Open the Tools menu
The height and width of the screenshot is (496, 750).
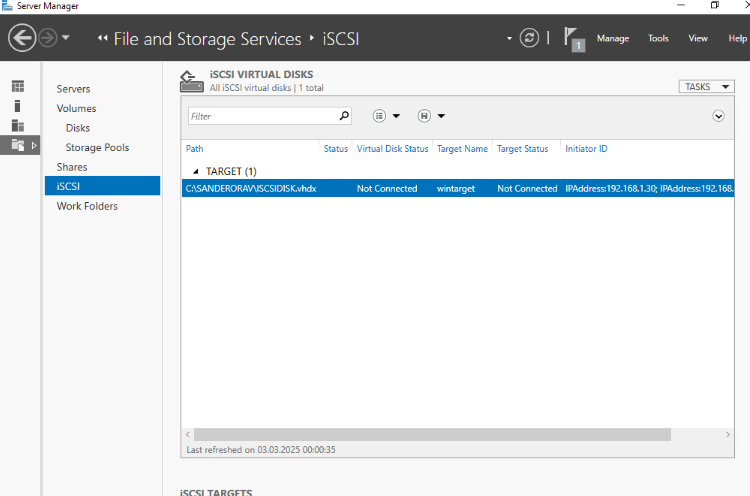(x=658, y=38)
